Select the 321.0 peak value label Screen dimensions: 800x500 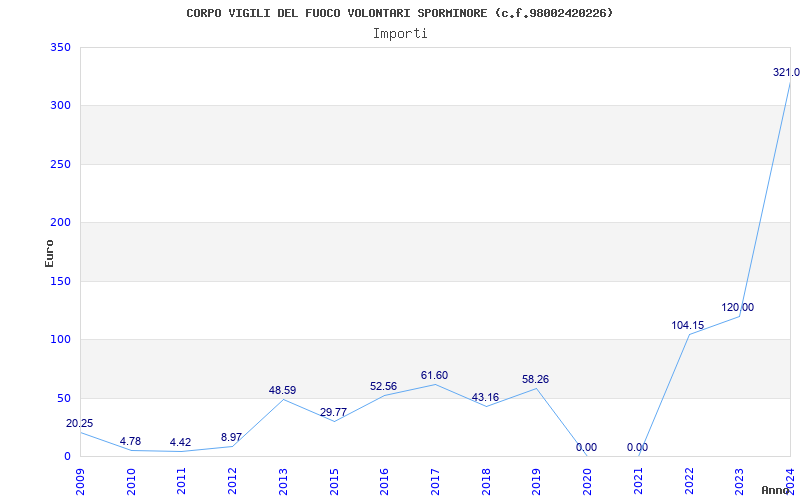(x=786, y=72)
